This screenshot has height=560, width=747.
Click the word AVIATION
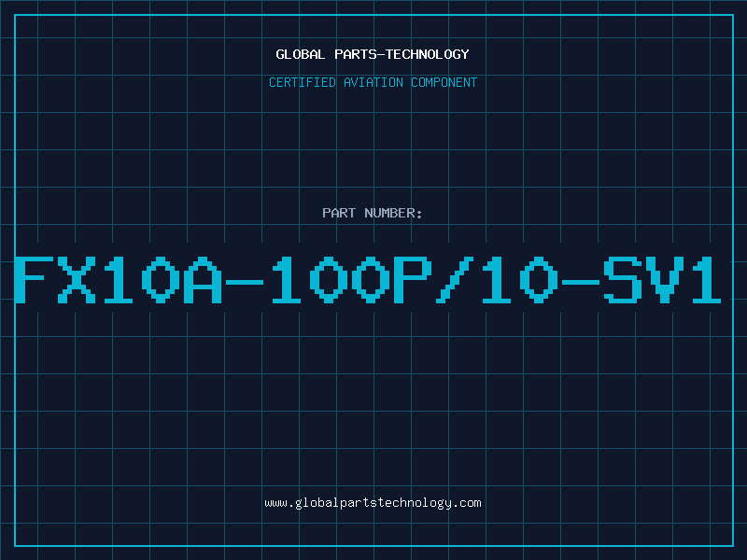point(373,82)
